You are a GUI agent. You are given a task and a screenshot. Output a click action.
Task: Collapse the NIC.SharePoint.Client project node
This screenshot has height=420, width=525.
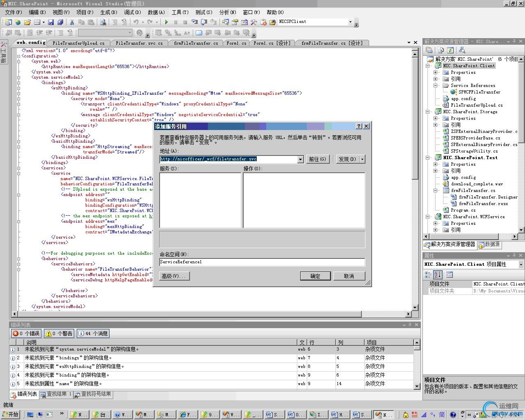[428, 66]
